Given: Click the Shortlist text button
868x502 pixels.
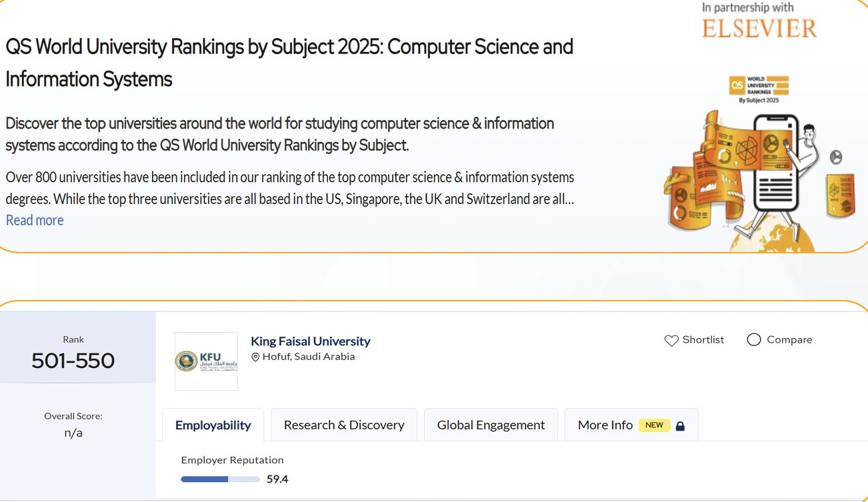Looking at the screenshot, I should pos(703,340).
